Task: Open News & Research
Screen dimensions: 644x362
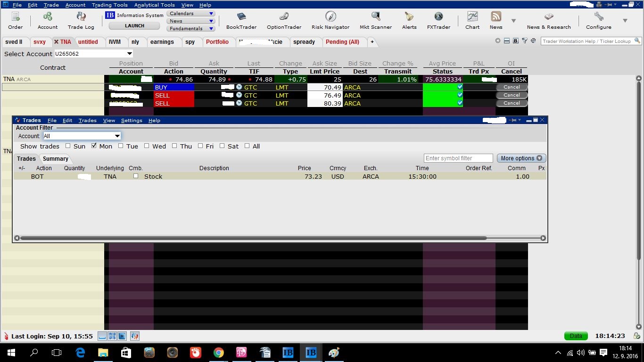Action: click(x=549, y=21)
